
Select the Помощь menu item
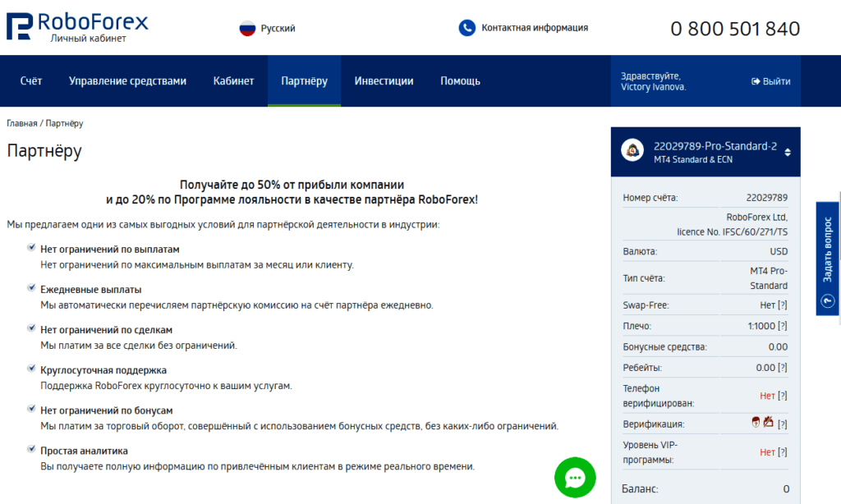[x=460, y=80]
